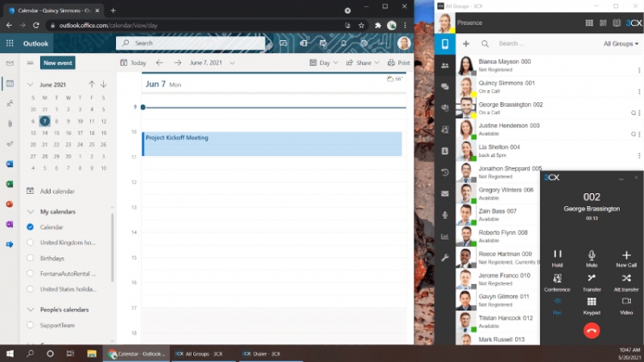Enable Video in the 3CX call
644x362 pixels.
626,304
